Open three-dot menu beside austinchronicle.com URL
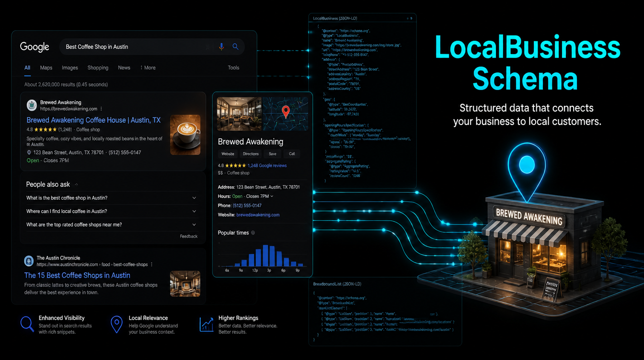 point(152,264)
